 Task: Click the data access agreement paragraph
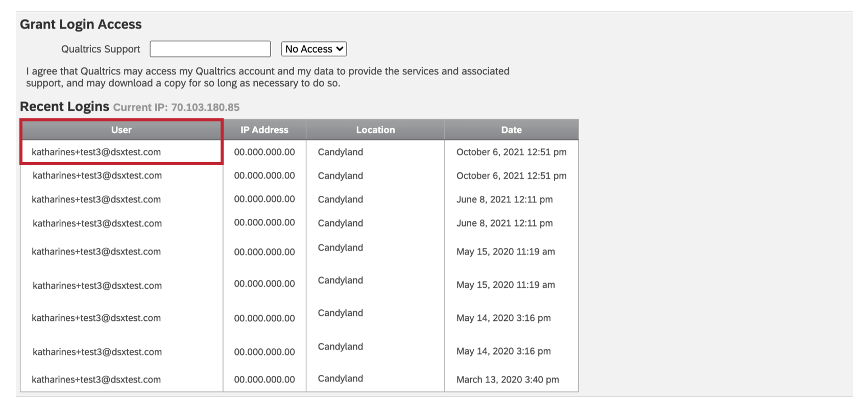(268, 77)
